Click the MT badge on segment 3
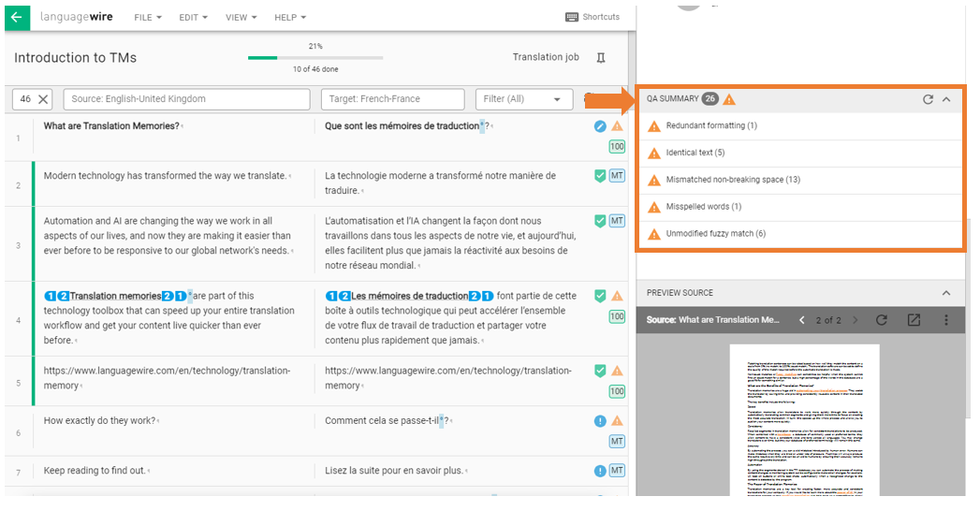This screenshot has height=511, width=980. point(617,221)
